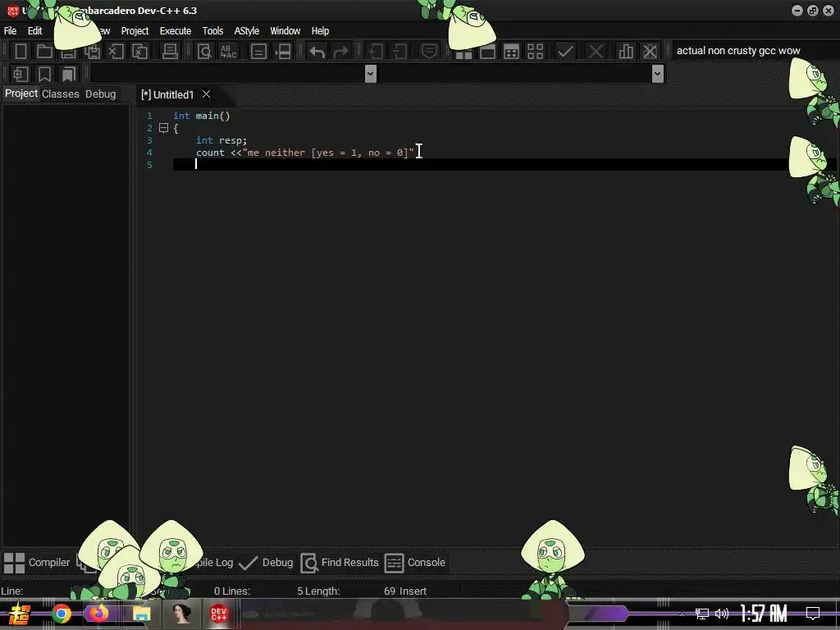840x630 pixels.
Task: Undo the last edit
Action: [x=317, y=52]
